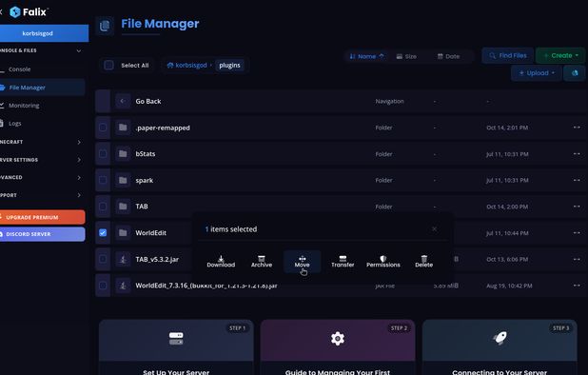The height and width of the screenshot is (375, 588).
Task: Click the bStats folder icon
Action: pyautogui.click(x=123, y=154)
